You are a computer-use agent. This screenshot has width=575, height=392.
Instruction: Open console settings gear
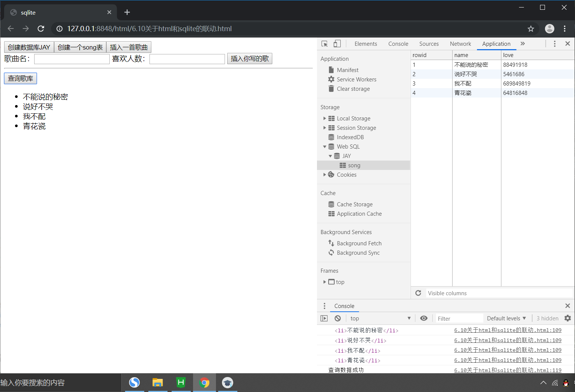tap(567, 318)
